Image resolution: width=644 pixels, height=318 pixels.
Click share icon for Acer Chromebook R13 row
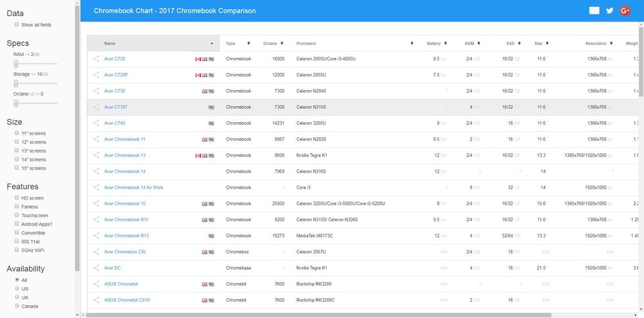click(x=96, y=236)
